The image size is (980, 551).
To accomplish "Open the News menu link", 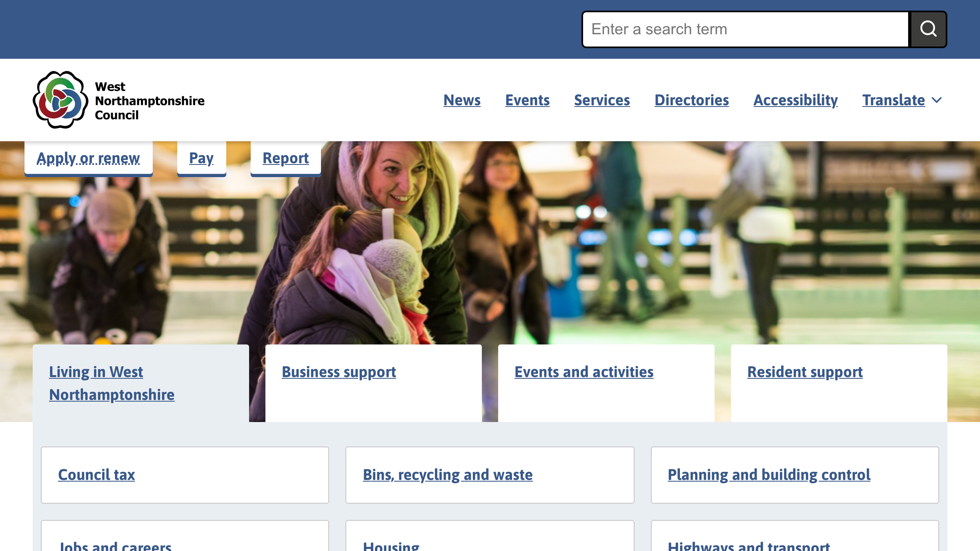I will [x=462, y=100].
